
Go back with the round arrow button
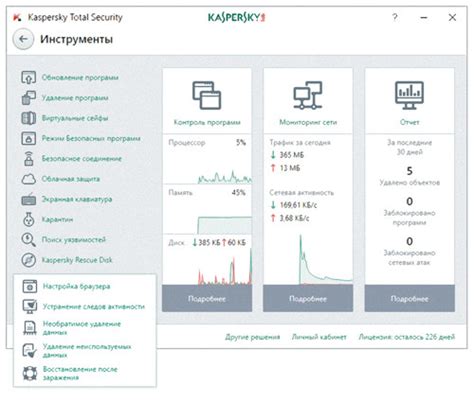point(23,39)
